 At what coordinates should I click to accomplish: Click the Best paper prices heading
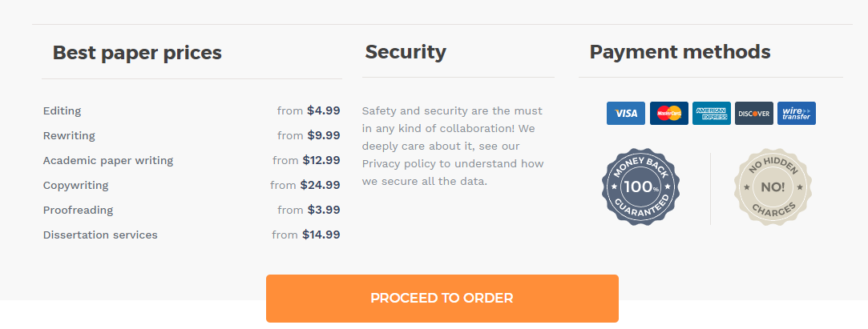137,53
